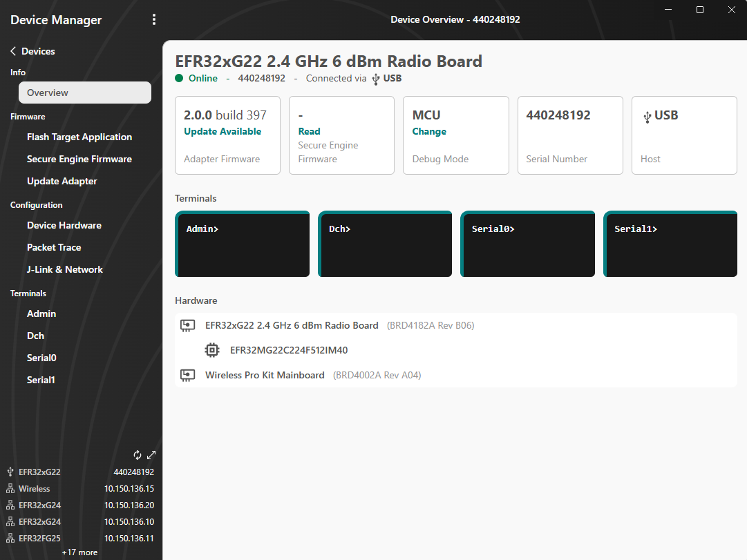Click the BRD4182A Rev B06 text
The width and height of the screenshot is (747, 560).
pos(431,326)
